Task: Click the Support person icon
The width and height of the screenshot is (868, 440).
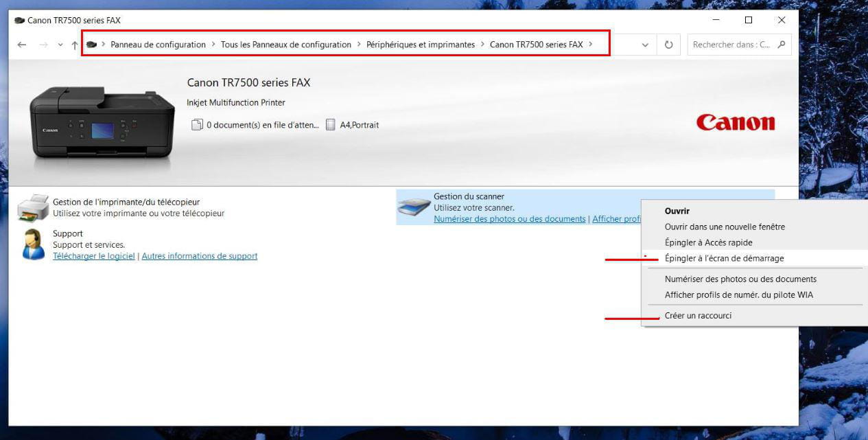Action: (x=33, y=244)
